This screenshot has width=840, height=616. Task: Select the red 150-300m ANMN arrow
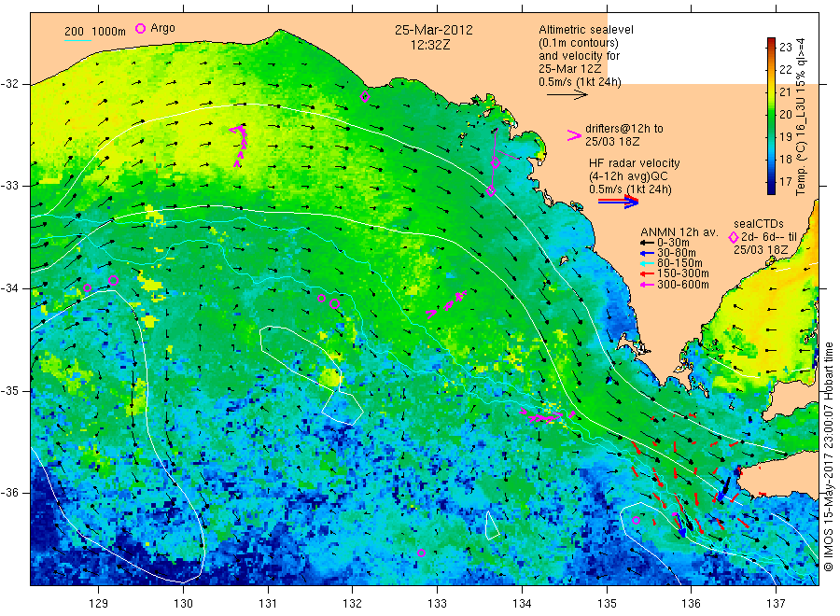coord(647,273)
